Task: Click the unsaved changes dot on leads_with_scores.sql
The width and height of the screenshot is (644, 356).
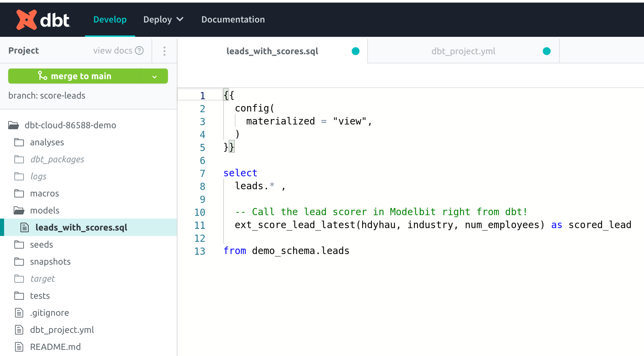Action: point(355,51)
